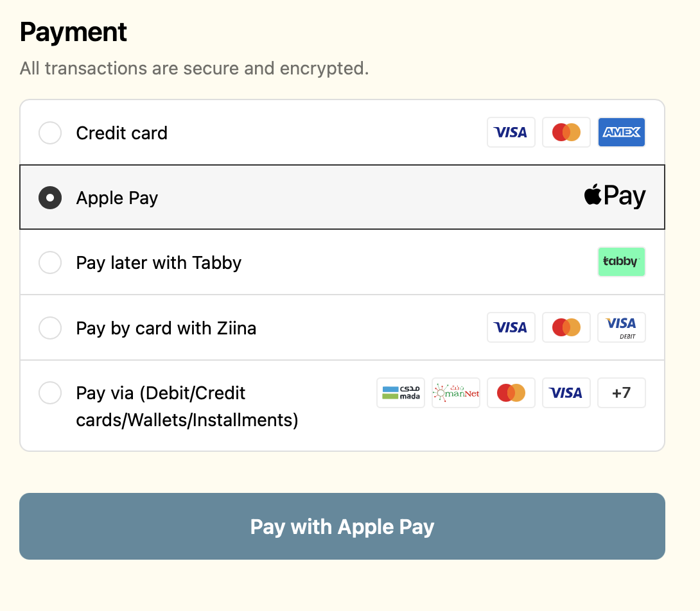The image size is (700, 611).
Task: Click the green Tabby logo
Action: [621, 262]
